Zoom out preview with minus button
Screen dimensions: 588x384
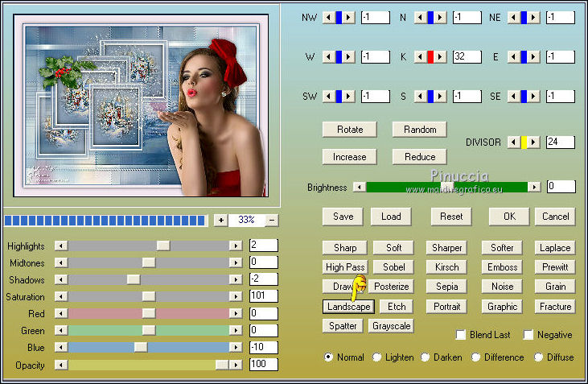click(272, 221)
